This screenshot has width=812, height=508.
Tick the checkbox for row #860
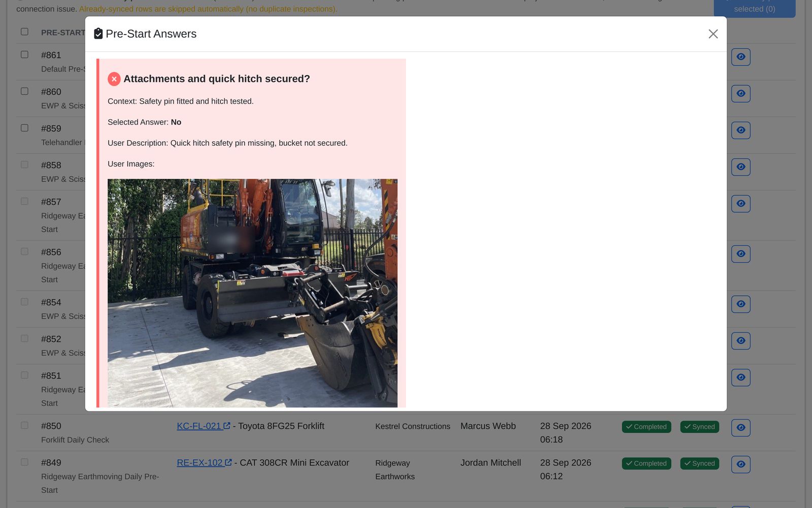(24, 91)
